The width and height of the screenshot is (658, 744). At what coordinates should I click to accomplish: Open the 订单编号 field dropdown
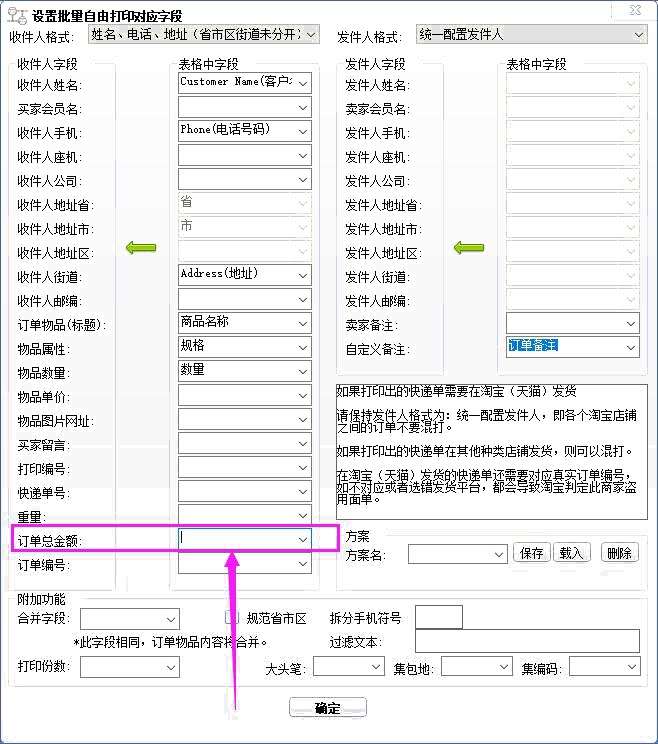(245, 564)
